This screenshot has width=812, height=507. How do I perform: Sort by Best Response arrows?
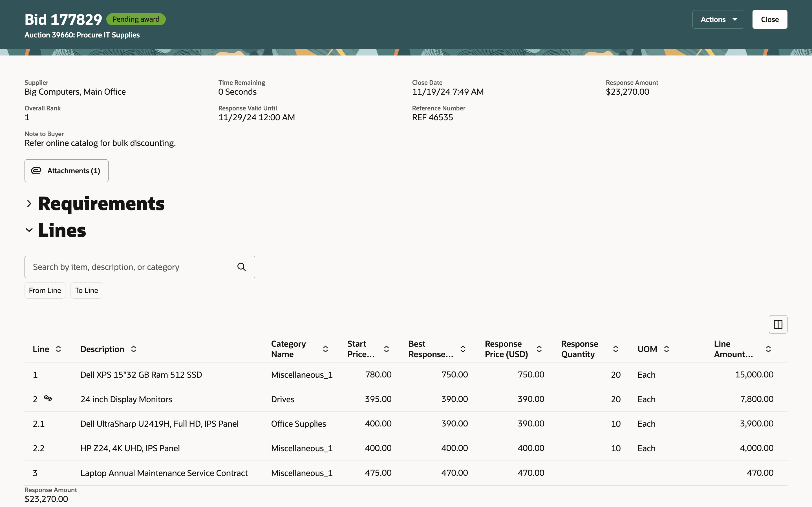(463, 349)
